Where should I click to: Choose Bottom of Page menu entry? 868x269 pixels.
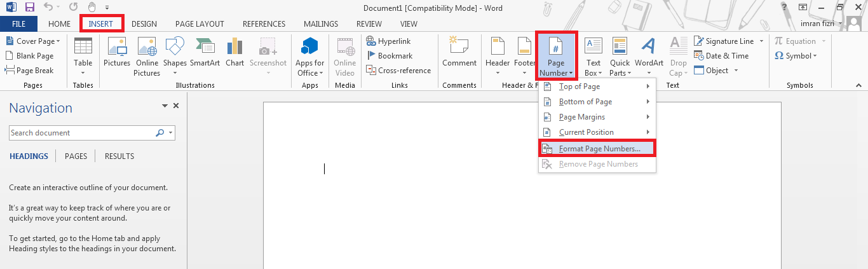pos(597,102)
